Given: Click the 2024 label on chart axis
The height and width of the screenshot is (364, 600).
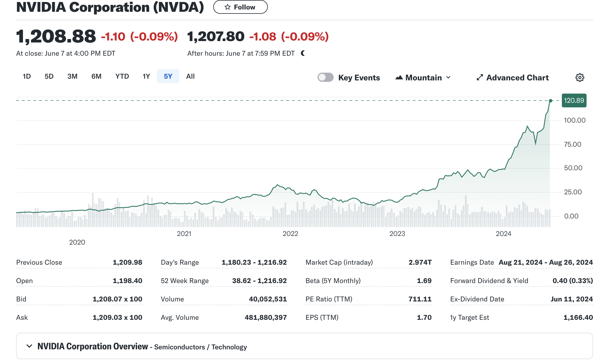Looking at the screenshot, I should (x=503, y=234).
